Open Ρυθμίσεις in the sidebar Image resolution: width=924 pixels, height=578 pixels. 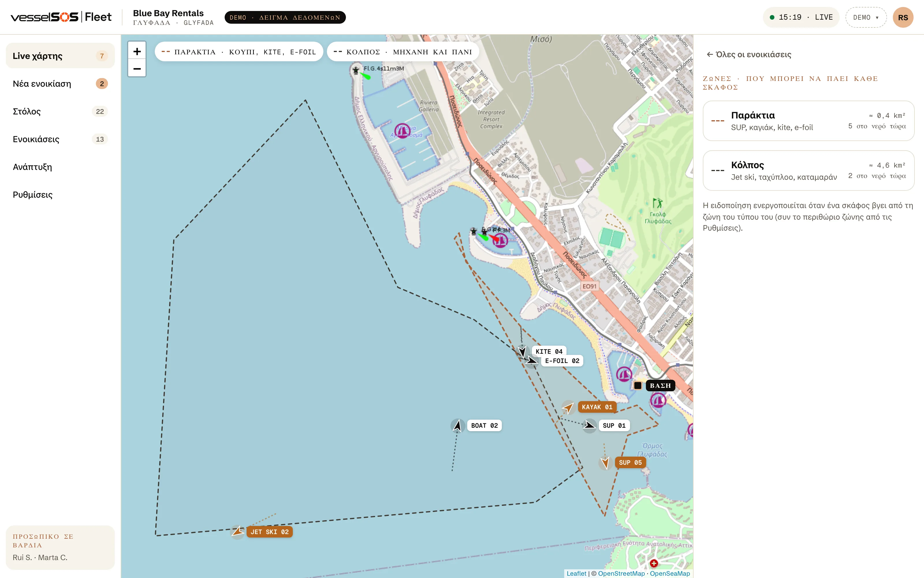click(60, 194)
